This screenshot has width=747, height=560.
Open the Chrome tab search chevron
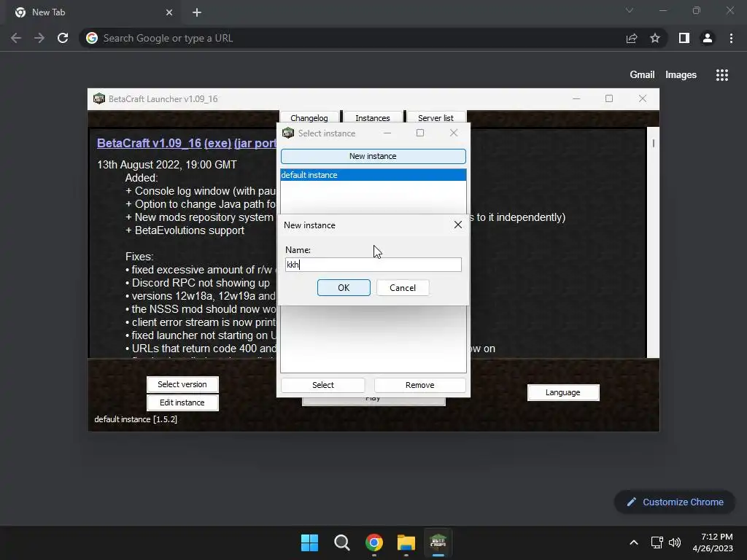630,10
